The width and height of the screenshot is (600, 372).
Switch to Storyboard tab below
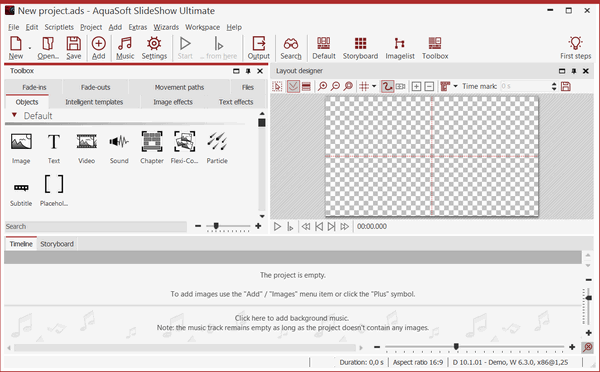click(x=57, y=244)
